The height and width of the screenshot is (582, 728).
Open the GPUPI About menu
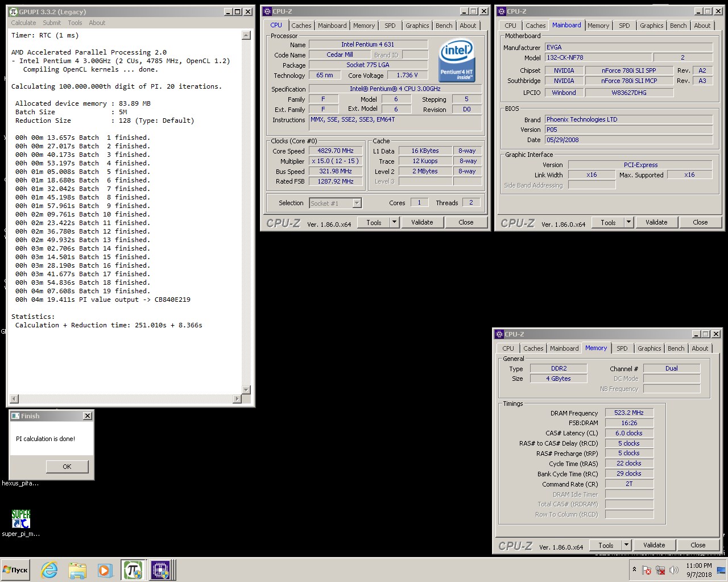pyautogui.click(x=97, y=23)
